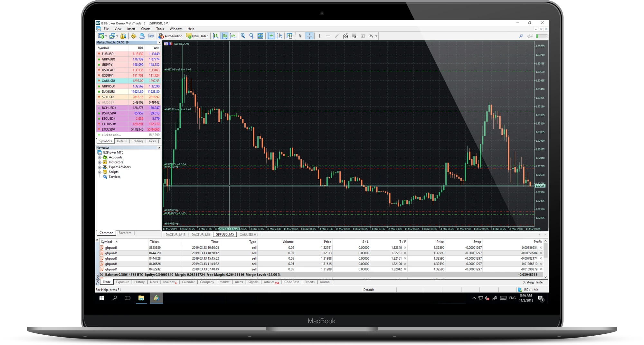Toggle the chart shift feature
This screenshot has height=345, width=644.
pyautogui.click(x=280, y=36)
